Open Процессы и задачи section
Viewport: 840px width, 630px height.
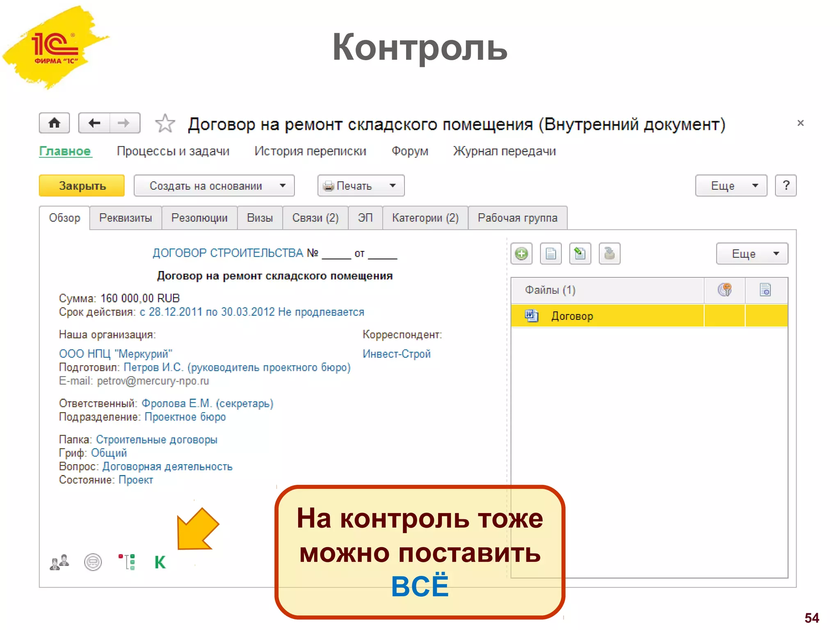[173, 151]
